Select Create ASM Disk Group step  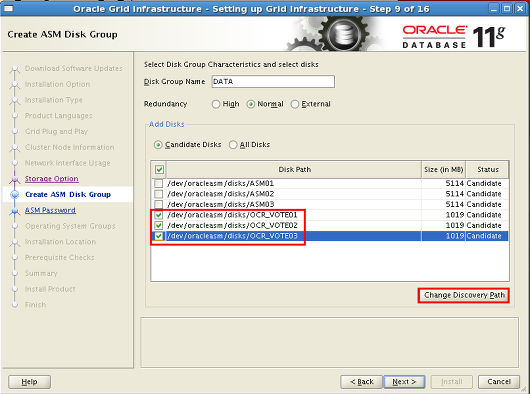[68, 195]
